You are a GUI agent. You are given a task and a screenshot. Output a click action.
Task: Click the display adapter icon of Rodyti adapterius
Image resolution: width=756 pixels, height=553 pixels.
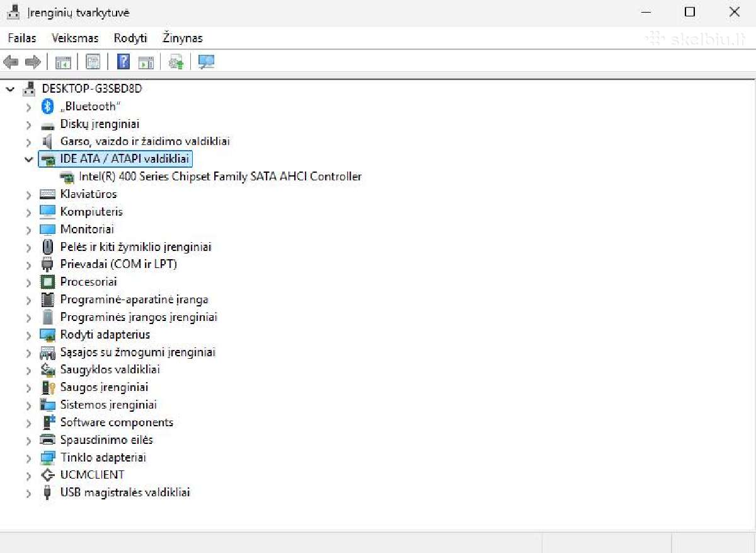(47, 334)
